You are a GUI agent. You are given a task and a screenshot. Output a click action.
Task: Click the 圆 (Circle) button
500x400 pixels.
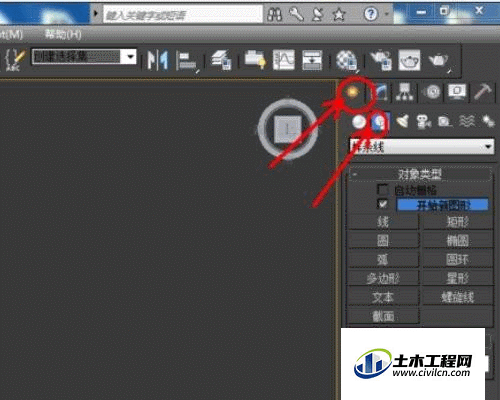pos(383,240)
